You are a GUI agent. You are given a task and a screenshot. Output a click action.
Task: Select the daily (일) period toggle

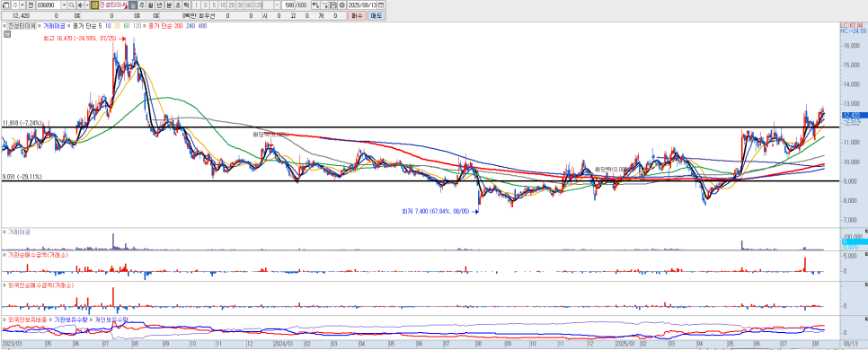pos(132,4)
